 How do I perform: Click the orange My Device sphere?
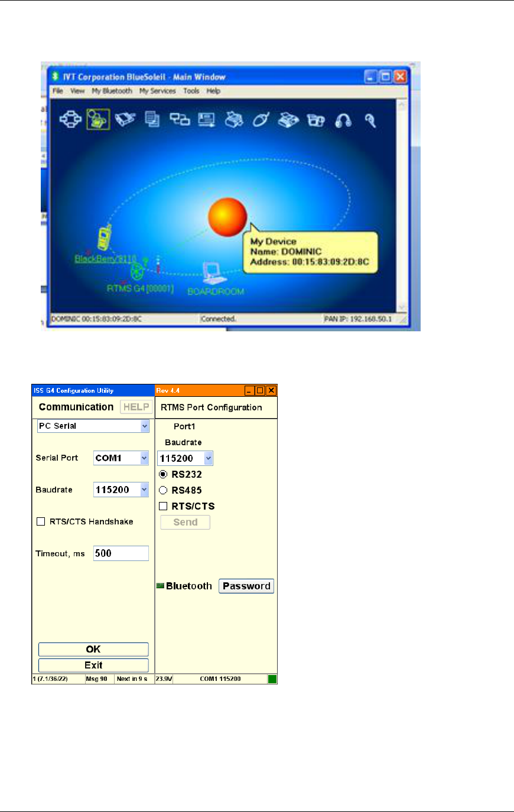(227, 217)
